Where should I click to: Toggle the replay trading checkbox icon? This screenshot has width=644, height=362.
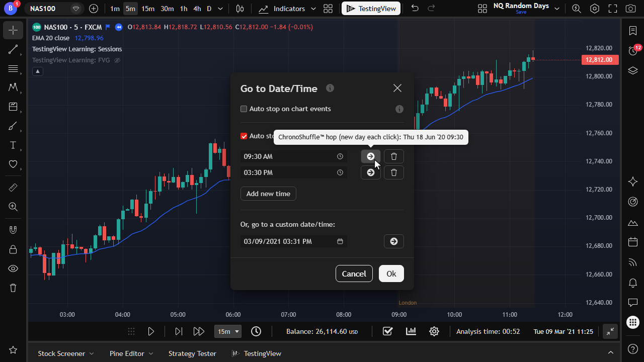point(387,331)
